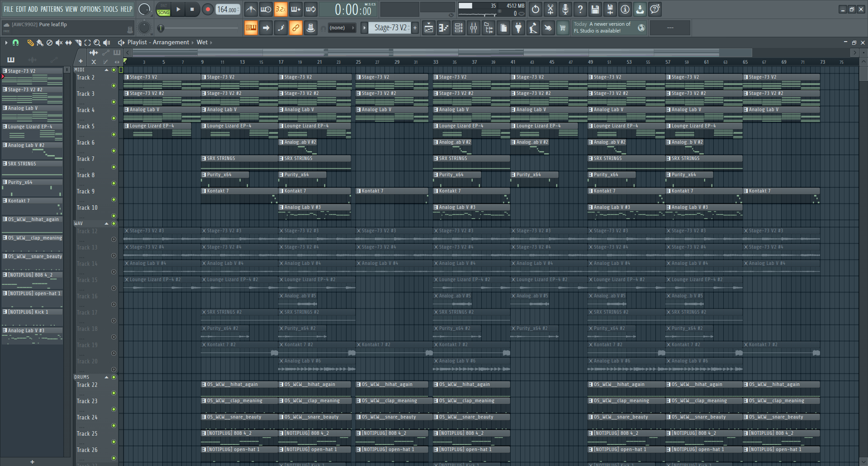Open the playlist options arrow menu
The height and width of the screenshot is (466, 868).
(x=6, y=42)
